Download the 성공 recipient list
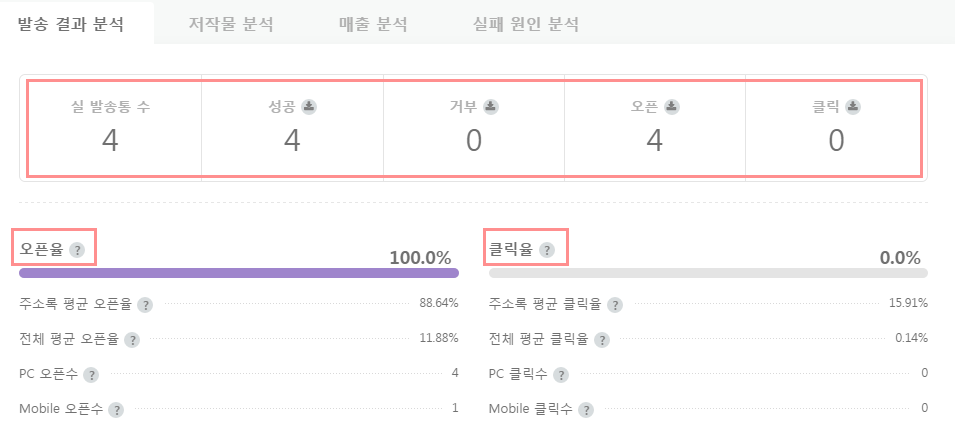The height and width of the screenshot is (436, 955). 309,107
